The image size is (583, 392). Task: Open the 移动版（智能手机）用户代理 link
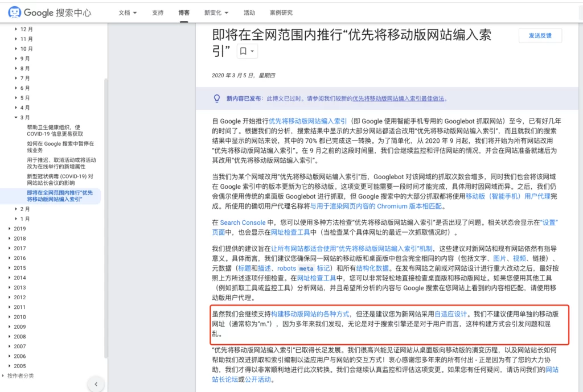508,196
